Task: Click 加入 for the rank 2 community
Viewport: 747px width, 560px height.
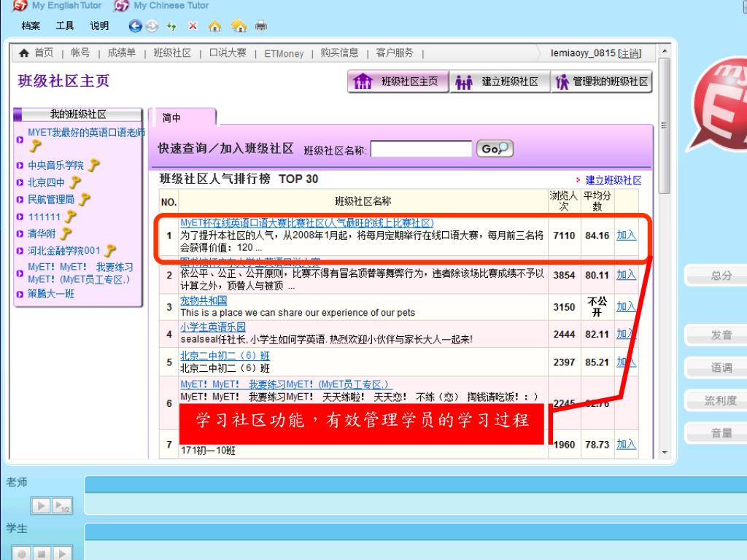Action: point(626,274)
